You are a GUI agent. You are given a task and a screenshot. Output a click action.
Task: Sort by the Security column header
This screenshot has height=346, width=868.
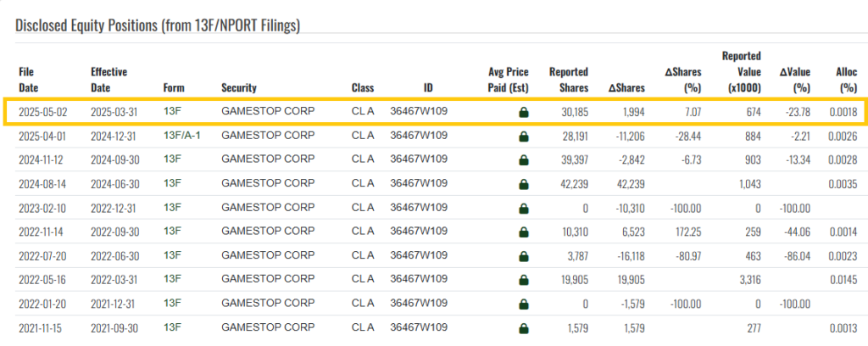[x=239, y=88]
